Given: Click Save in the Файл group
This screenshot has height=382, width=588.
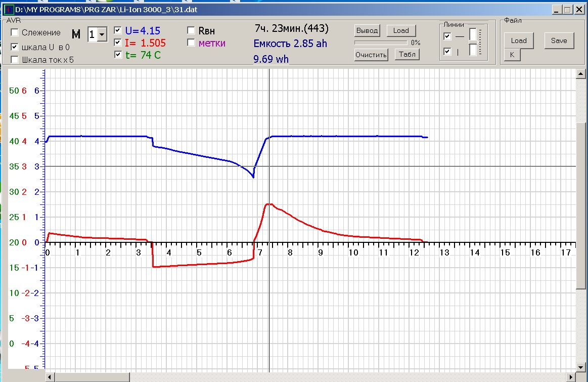Looking at the screenshot, I should pos(559,40).
